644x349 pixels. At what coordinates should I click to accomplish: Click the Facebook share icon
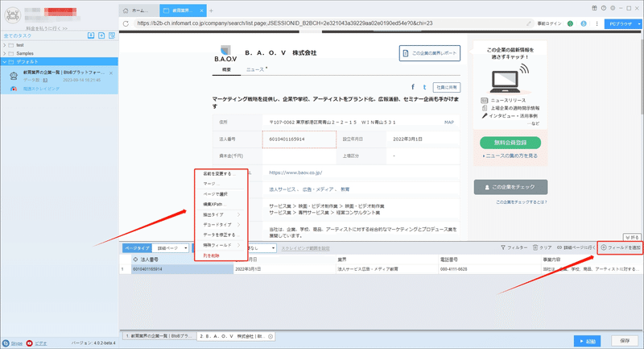pyautogui.click(x=413, y=87)
